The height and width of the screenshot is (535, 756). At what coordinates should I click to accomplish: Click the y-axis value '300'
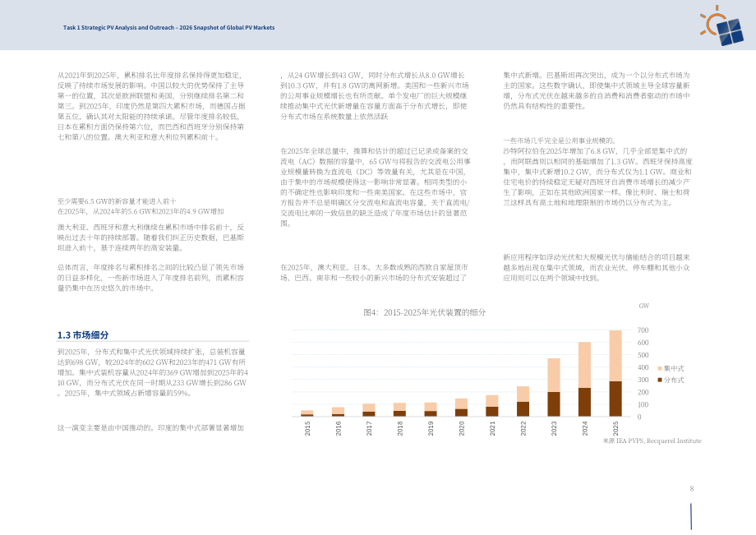tap(643, 380)
